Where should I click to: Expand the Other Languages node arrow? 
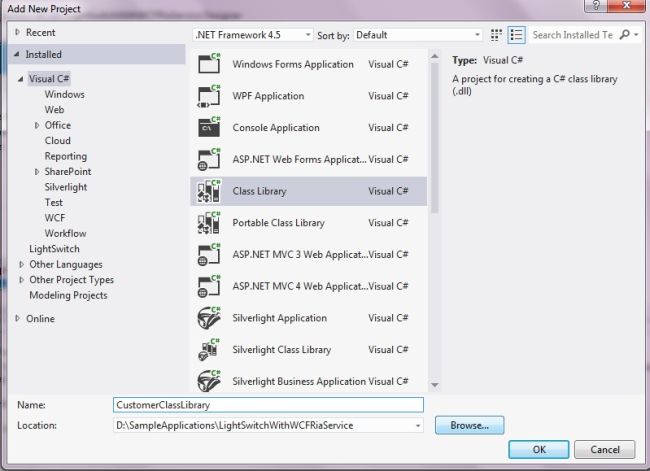click(22, 265)
